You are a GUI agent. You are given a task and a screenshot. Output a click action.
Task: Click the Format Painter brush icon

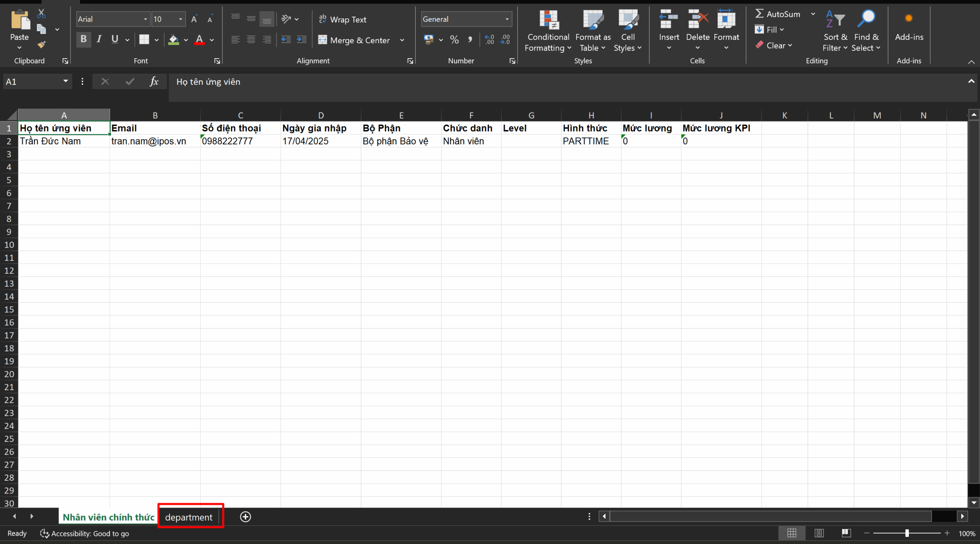[41, 45]
